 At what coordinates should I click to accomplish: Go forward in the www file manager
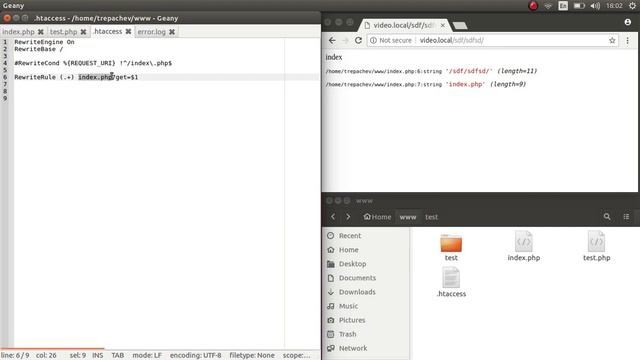click(x=348, y=217)
